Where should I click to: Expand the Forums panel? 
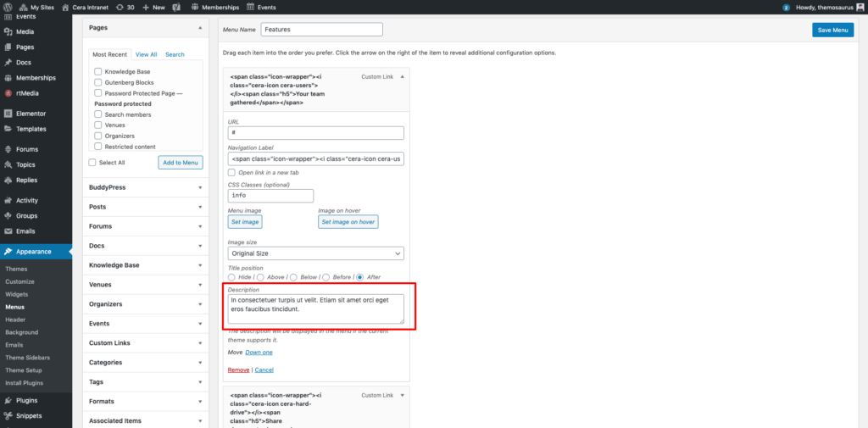[x=200, y=226]
